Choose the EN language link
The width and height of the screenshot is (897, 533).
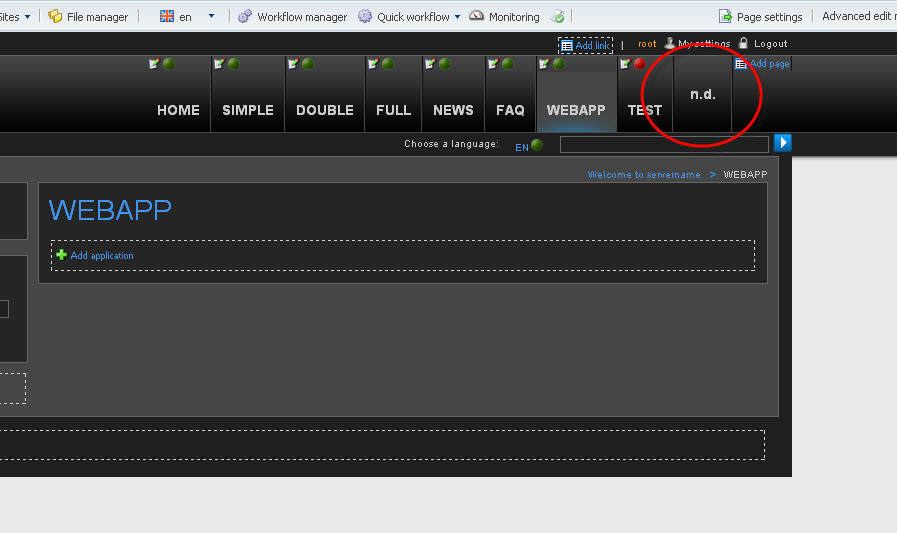tap(522, 147)
